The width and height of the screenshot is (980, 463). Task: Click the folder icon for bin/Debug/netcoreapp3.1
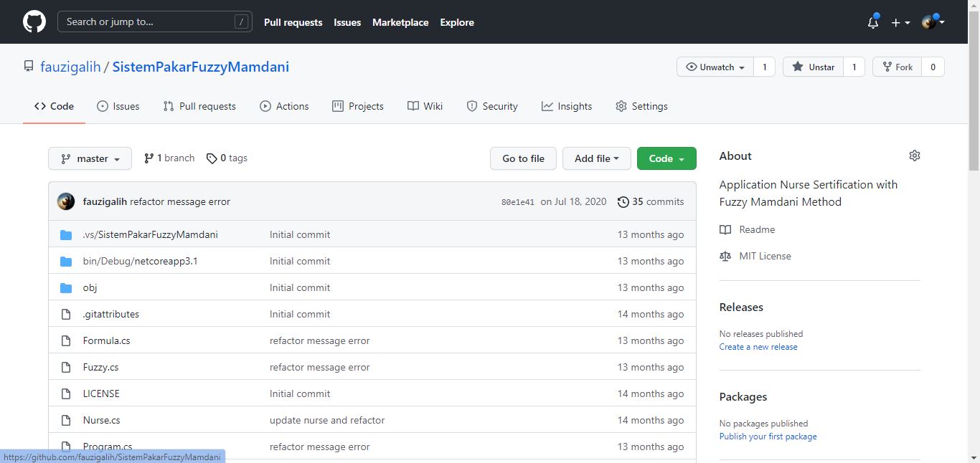click(66, 261)
